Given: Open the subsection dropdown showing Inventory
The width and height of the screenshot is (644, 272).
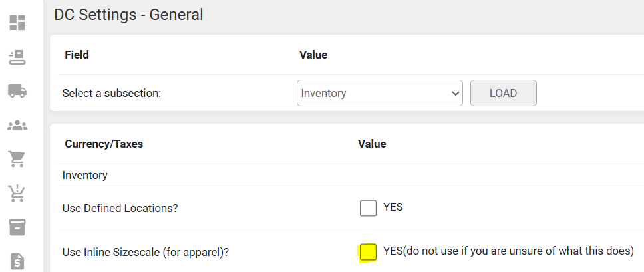Looking at the screenshot, I should pos(379,94).
